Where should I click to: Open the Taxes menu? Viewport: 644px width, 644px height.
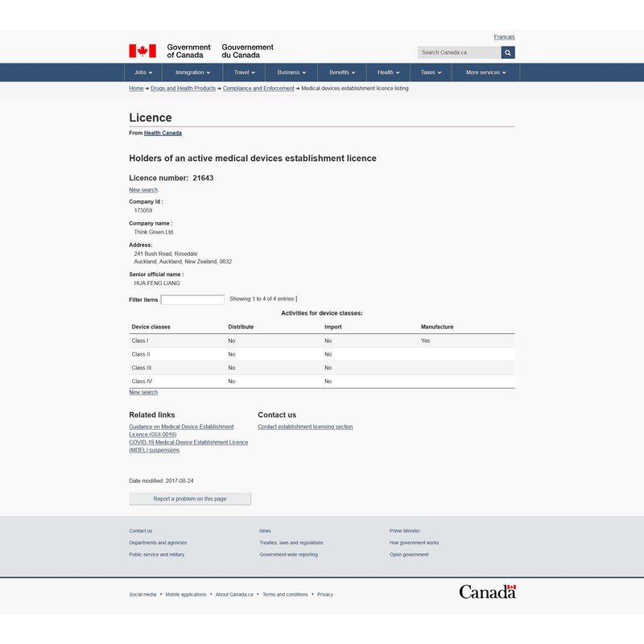(x=431, y=72)
